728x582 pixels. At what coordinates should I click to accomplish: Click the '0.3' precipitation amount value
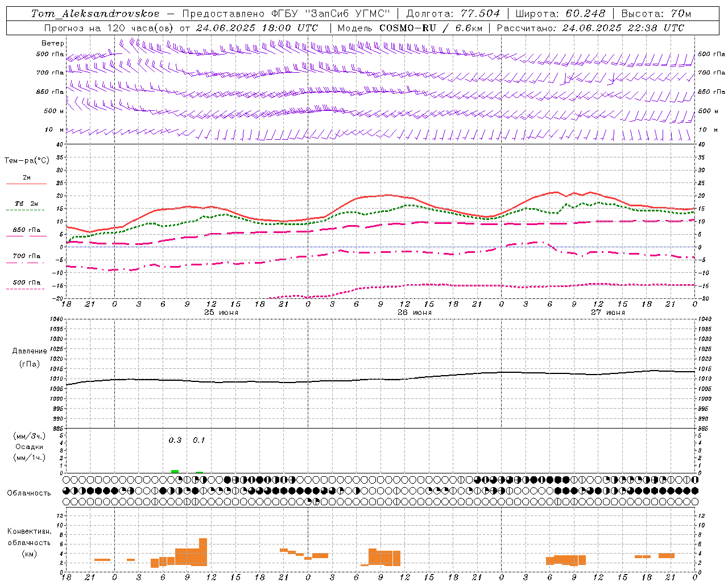175,440
